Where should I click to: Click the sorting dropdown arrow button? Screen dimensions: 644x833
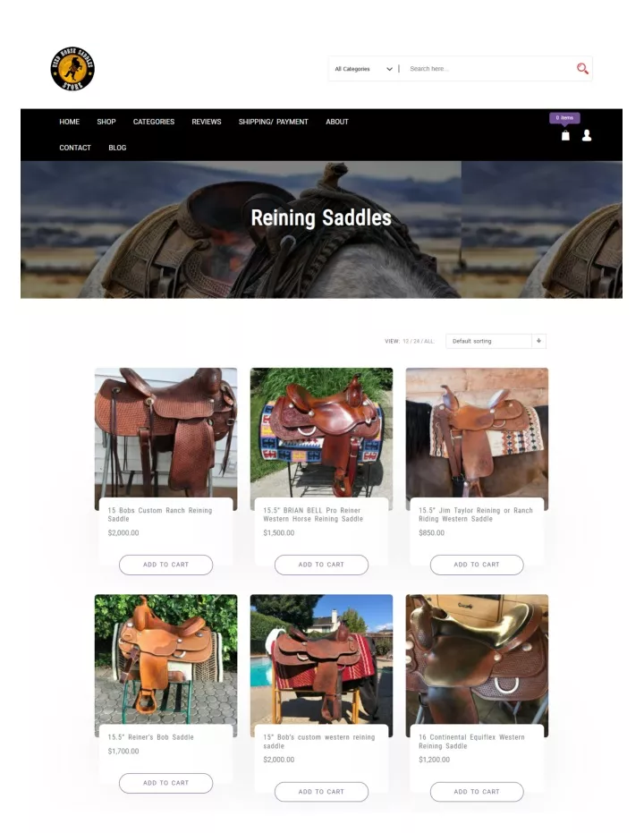click(538, 341)
